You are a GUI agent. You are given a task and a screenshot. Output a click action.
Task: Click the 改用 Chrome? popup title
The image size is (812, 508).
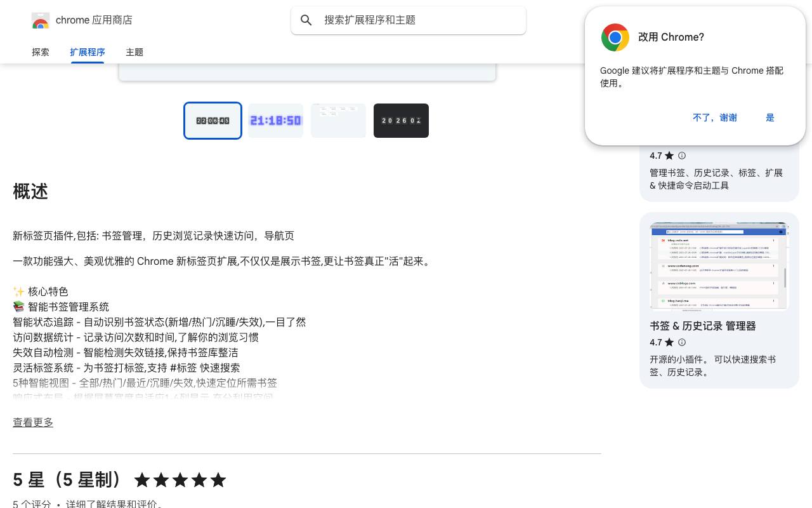(671, 37)
